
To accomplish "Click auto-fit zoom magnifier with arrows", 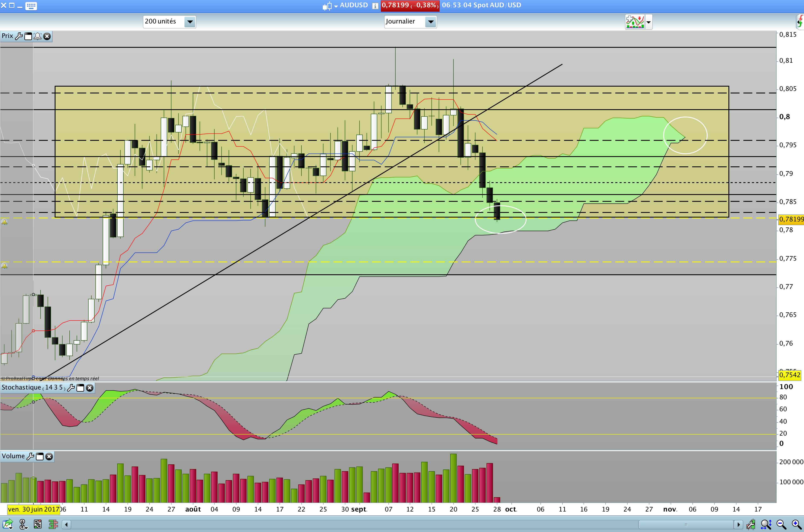I will click(x=766, y=525).
